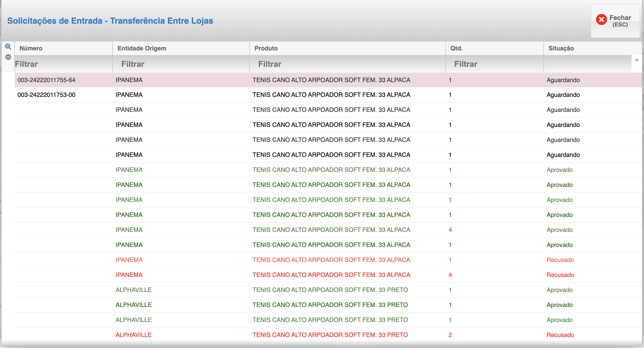The height and width of the screenshot is (348, 644).
Task: Click the magnifying glass search icon
Action: (x=8, y=47)
